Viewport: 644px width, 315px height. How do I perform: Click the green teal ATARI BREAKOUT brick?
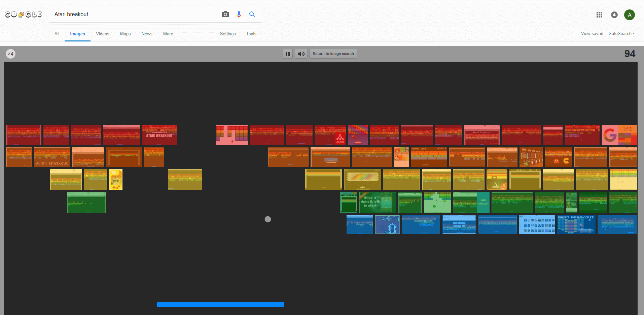(x=471, y=202)
